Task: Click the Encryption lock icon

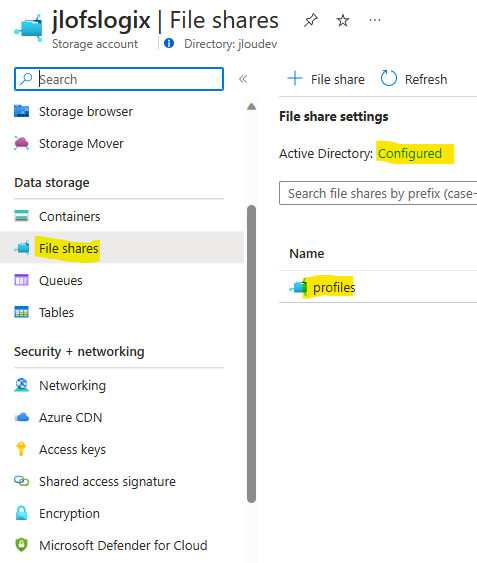Action: click(22, 513)
